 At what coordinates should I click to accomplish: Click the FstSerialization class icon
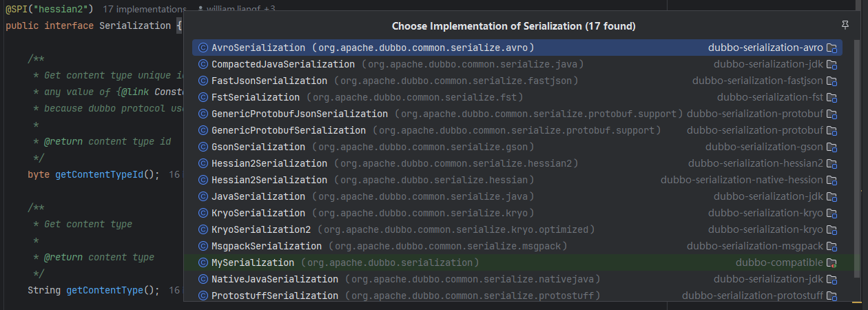click(x=203, y=98)
